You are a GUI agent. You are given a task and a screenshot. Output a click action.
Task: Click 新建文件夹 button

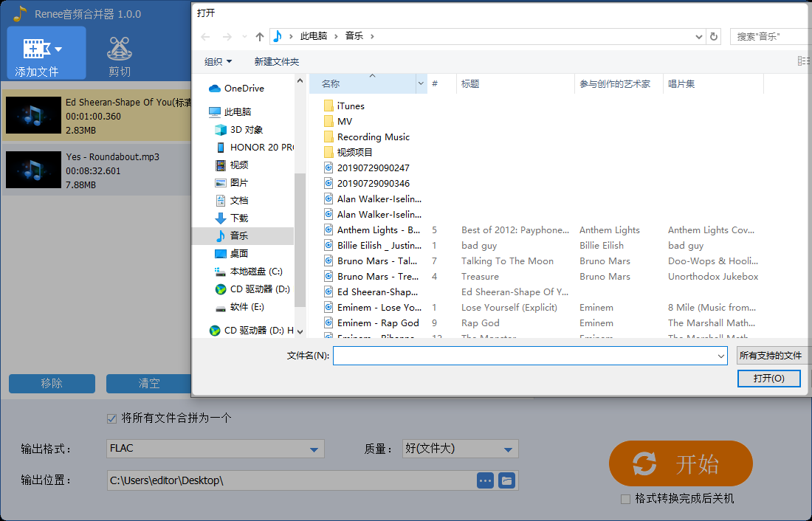[277, 62]
